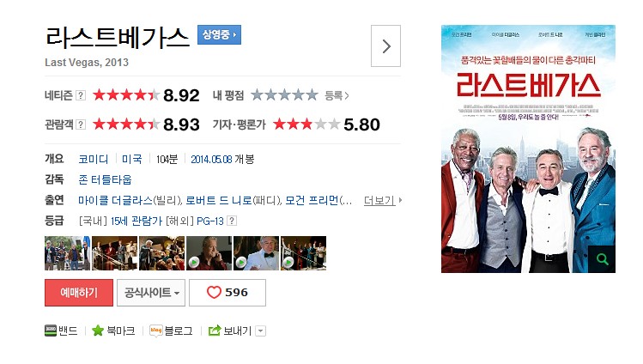Viewport: 643px width, 364px height.
Task: Add bookmark with green star icon
Action: tap(98, 331)
